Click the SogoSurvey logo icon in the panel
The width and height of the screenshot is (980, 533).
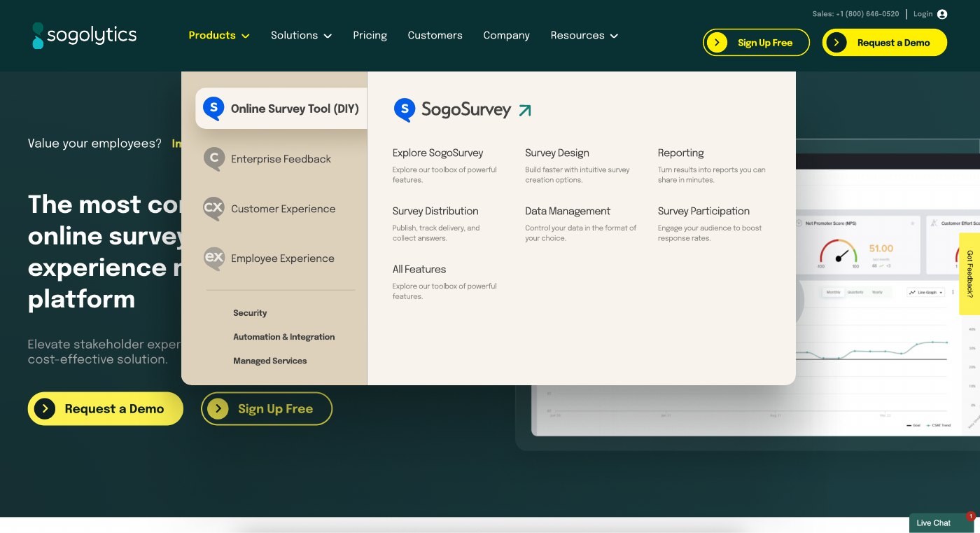(405, 110)
